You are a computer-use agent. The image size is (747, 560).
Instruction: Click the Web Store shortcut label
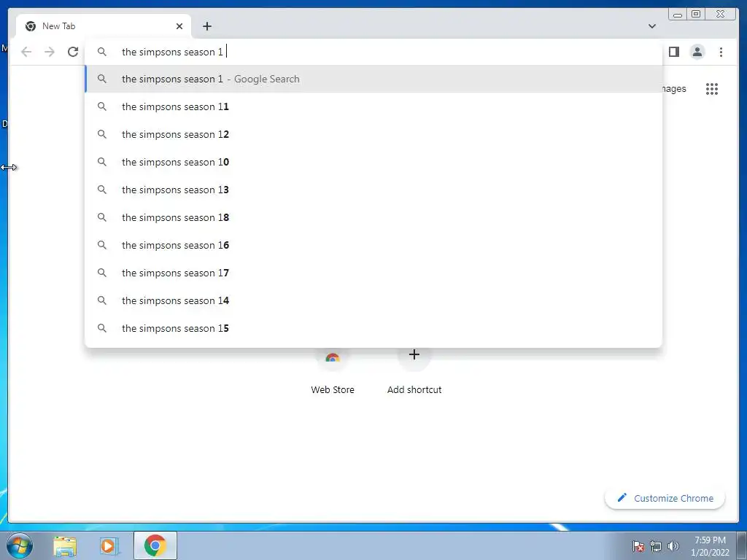333,389
